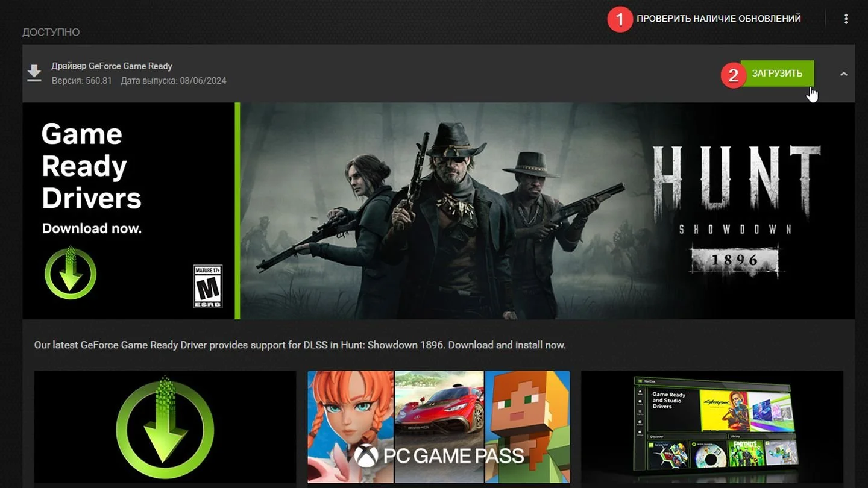
Task: Select the Драйвер GeForce Game Ready title
Action: coord(112,66)
